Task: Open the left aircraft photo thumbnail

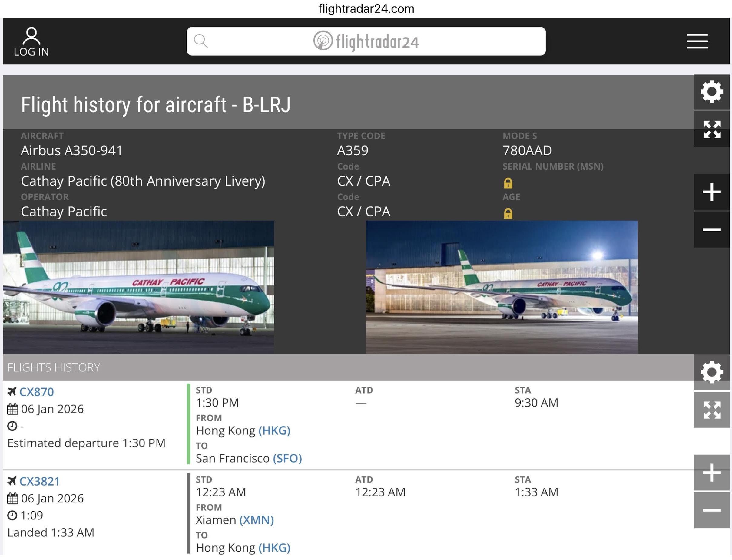Action: [138, 287]
